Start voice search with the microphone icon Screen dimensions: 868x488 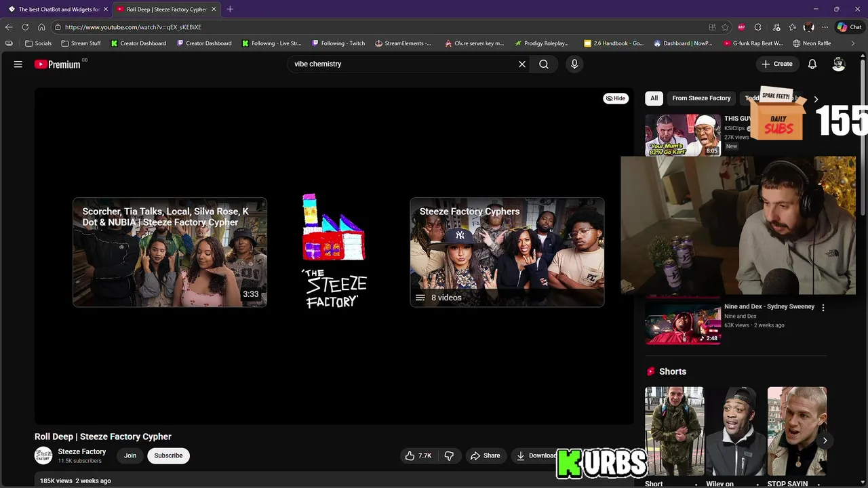(574, 64)
